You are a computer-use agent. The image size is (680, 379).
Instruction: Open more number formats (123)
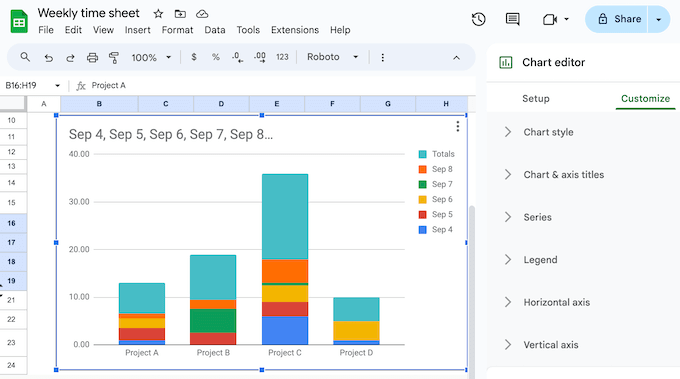point(282,57)
